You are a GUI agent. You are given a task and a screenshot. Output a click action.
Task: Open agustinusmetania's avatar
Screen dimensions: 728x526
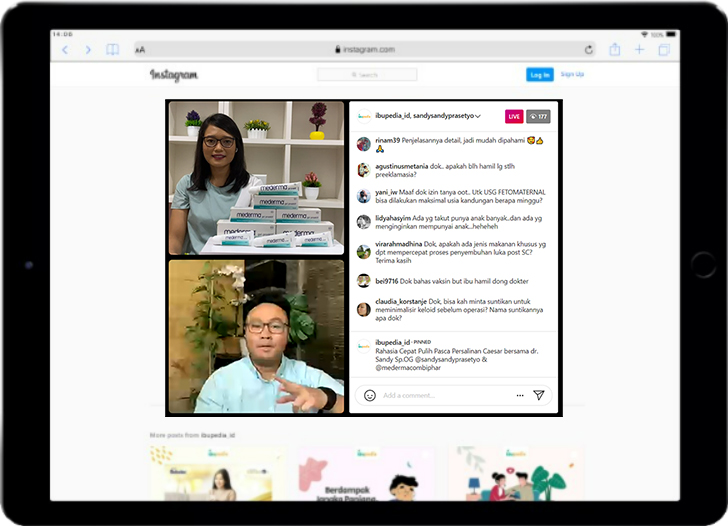click(x=364, y=170)
